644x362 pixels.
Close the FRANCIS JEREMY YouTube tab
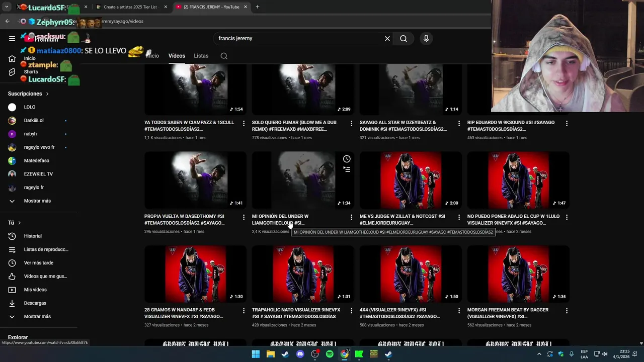click(x=246, y=7)
